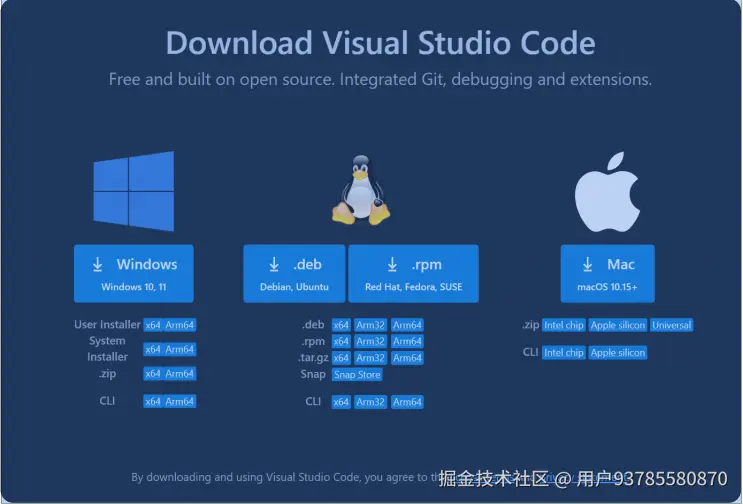Select Windows CLI x64 download

(x=153, y=401)
